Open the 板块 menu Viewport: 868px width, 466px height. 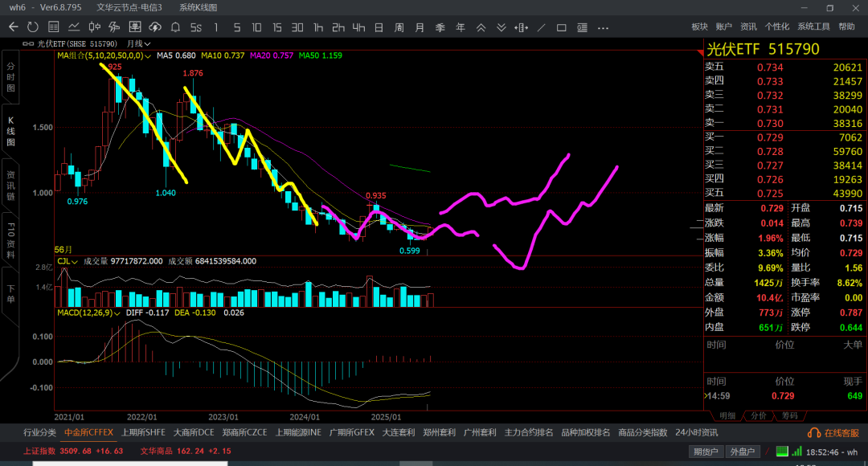(700, 27)
